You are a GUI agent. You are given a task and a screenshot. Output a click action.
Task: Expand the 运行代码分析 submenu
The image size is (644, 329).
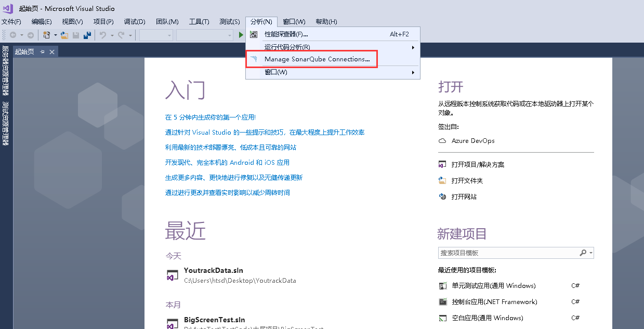coord(413,47)
